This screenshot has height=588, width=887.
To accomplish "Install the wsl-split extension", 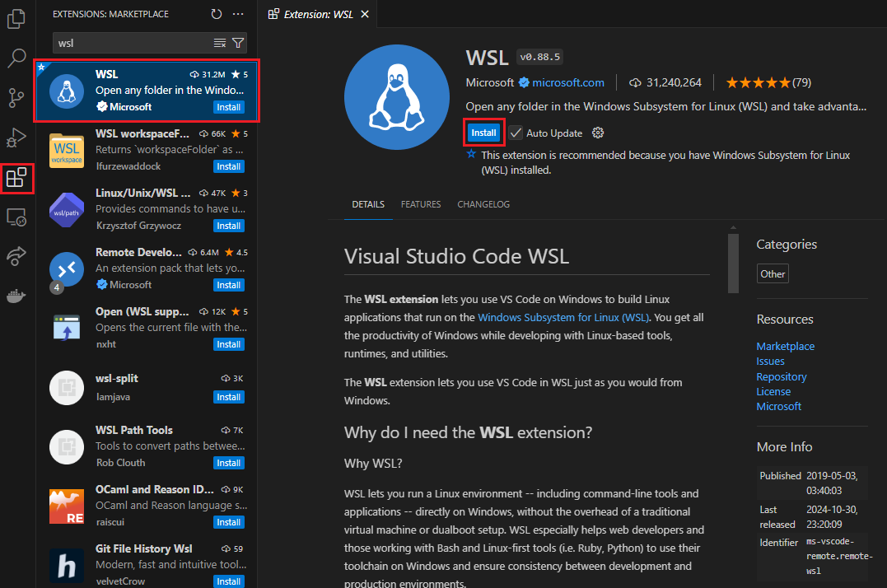I will [x=228, y=398].
